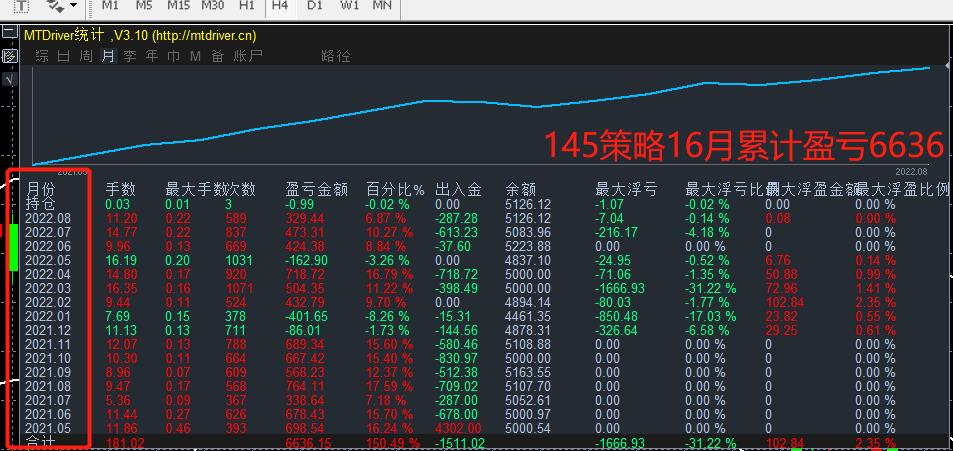Image resolution: width=953 pixels, height=451 pixels.
Task: Click the 合计 total row label
Action: point(41,442)
